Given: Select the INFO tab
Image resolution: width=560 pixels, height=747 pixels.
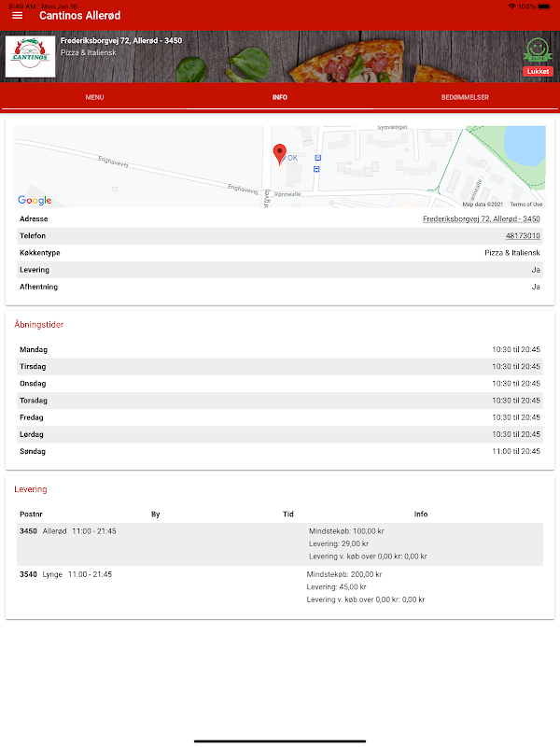Looking at the screenshot, I should point(279,97).
